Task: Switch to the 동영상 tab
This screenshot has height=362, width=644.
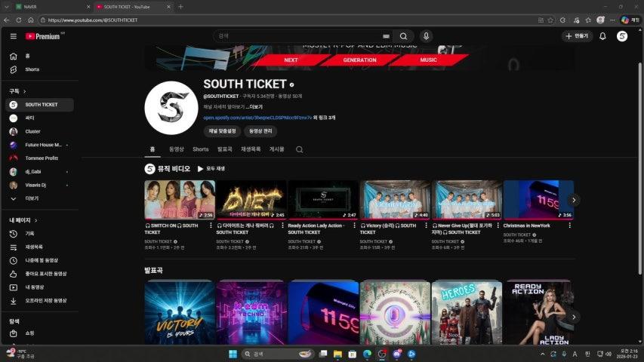Action: point(176,149)
